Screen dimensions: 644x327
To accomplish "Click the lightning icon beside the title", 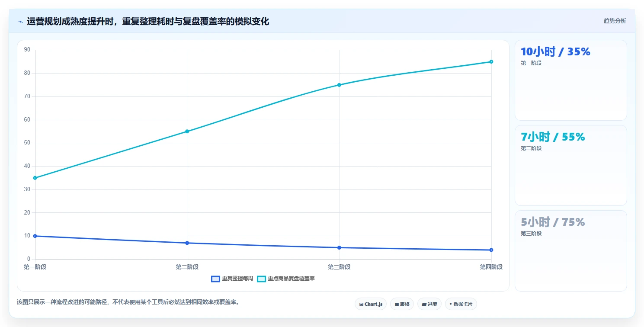I will tap(20, 22).
